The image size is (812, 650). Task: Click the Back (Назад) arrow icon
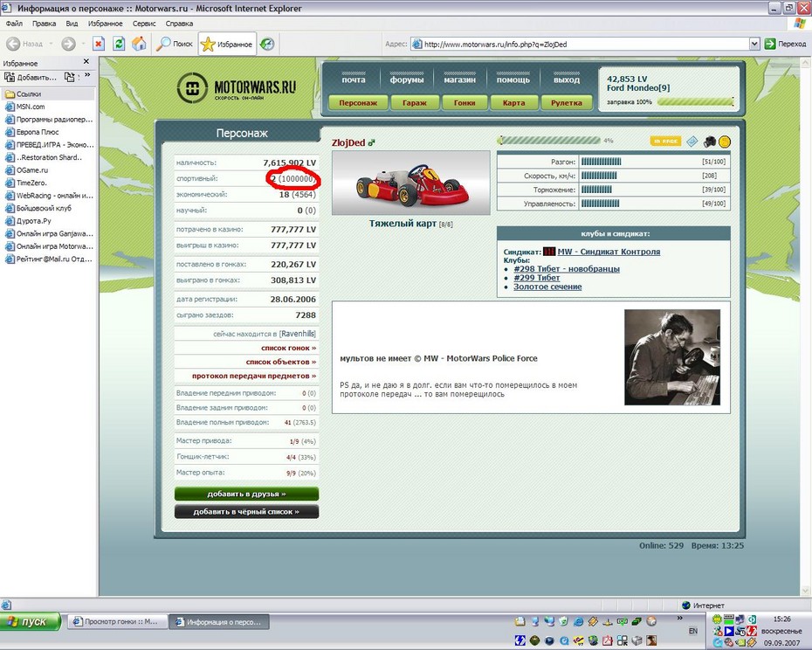pyautogui.click(x=13, y=44)
